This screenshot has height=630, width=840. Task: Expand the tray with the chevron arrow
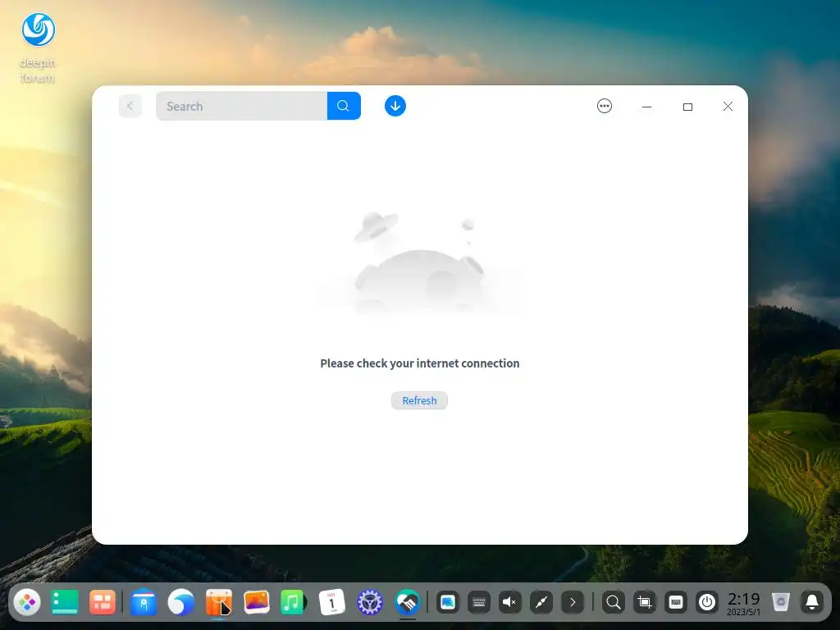click(572, 603)
